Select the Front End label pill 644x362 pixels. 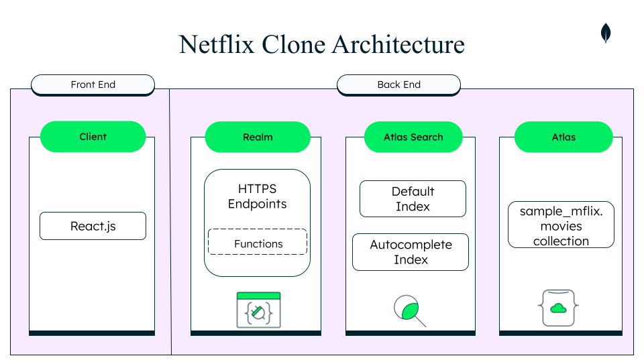pyautogui.click(x=93, y=85)
